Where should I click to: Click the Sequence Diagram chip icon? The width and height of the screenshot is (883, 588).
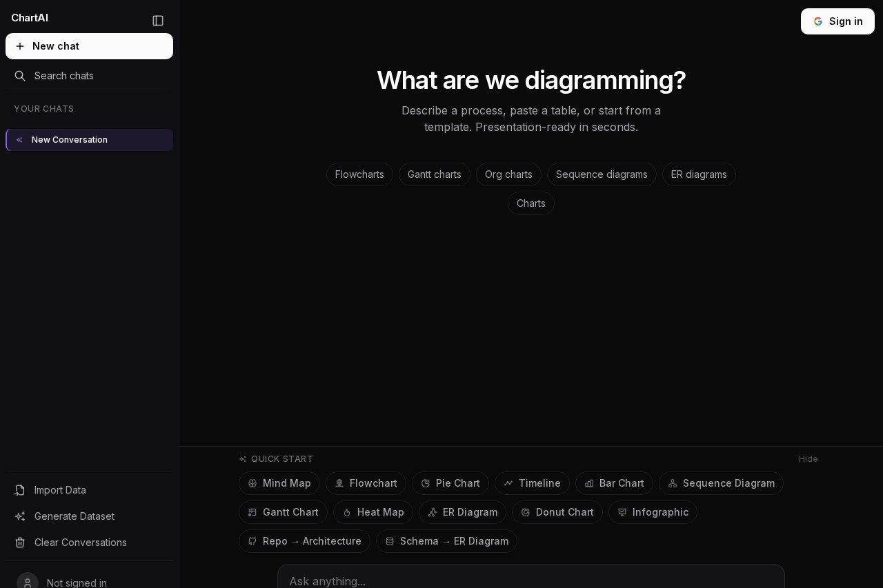coord(673,483)
